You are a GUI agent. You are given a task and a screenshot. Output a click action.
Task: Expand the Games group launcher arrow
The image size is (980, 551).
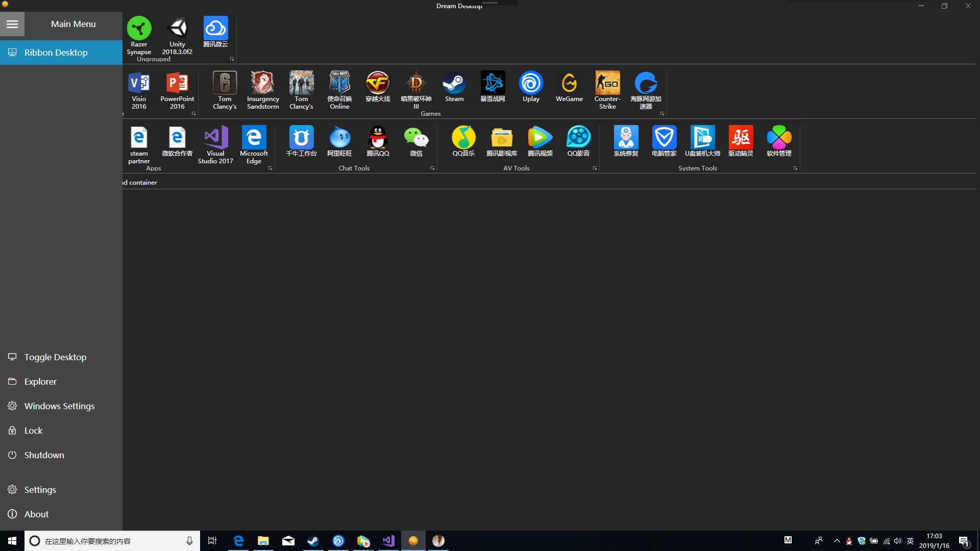[x=662, y=114]
